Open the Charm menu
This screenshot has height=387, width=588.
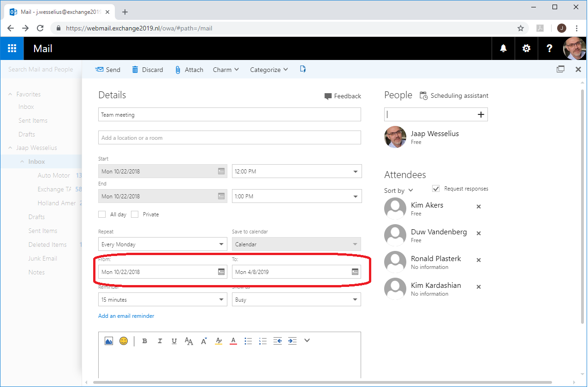point(226,70)
